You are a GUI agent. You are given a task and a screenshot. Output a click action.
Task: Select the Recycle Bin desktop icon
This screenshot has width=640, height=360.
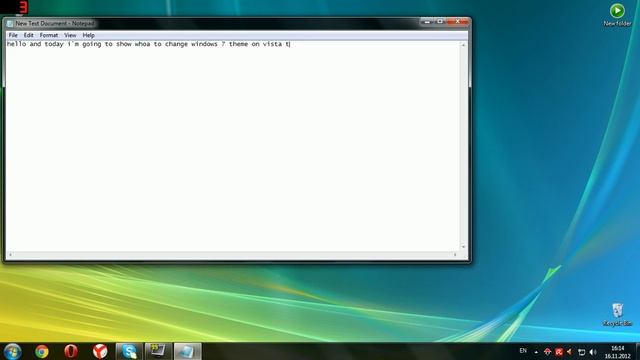point(617,314)
